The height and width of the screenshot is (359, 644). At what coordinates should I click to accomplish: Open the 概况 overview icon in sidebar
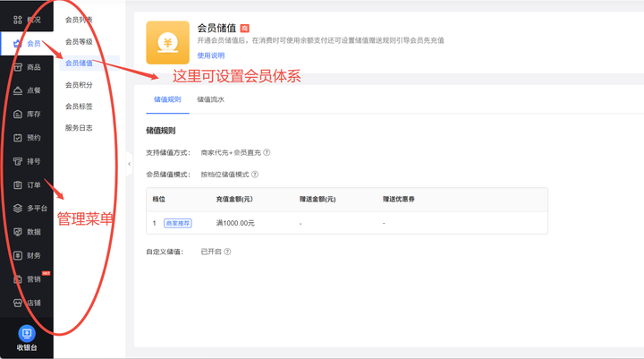tap(18, 20)
